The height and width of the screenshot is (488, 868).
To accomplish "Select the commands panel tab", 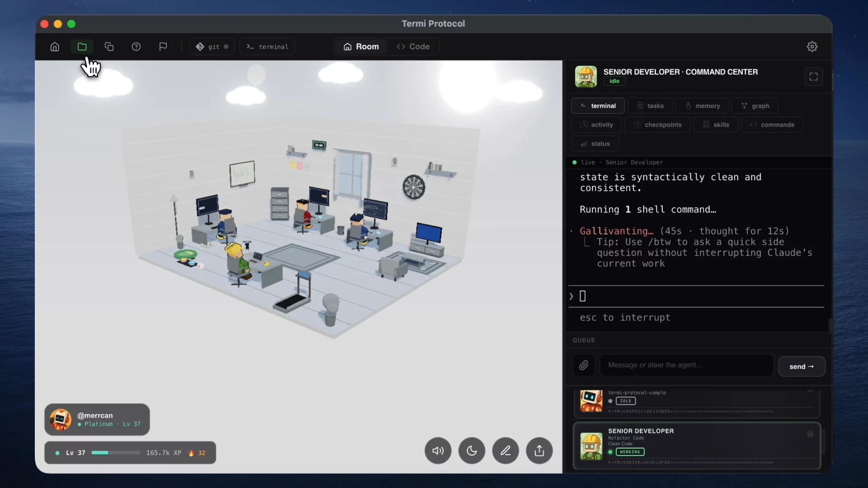I will click(772, 125).
